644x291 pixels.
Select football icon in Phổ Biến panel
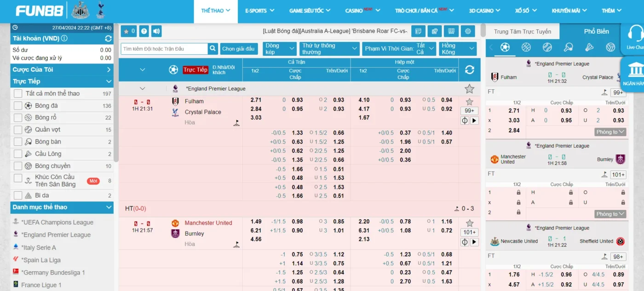click(x=505, y=47)
